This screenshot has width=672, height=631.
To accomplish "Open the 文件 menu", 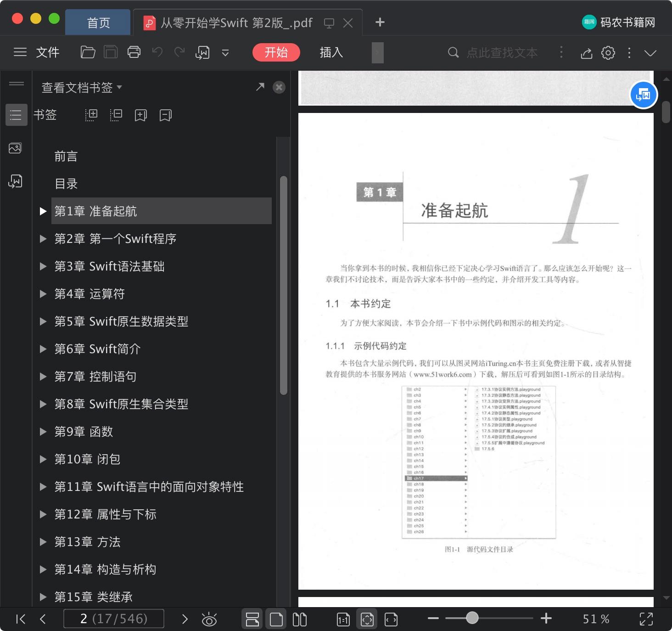I will [x=48, y=52].
